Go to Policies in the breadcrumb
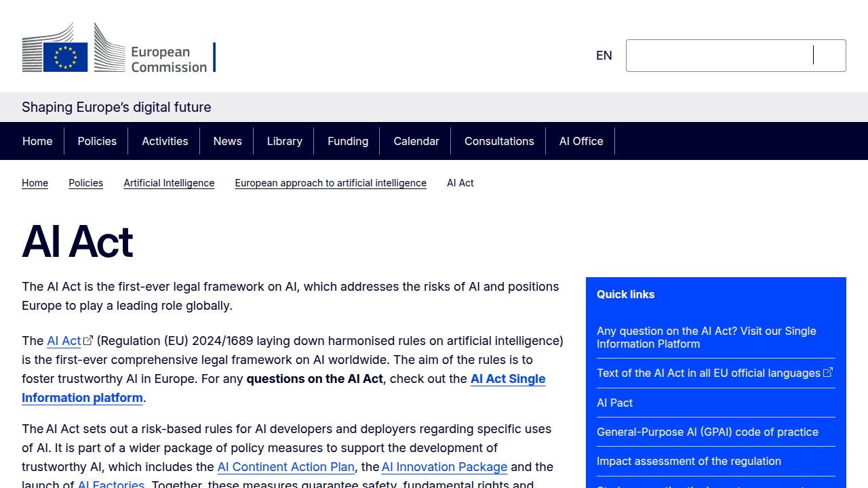Image resolution: width=868 pixels, height=488 pixels. click(86, 183)
